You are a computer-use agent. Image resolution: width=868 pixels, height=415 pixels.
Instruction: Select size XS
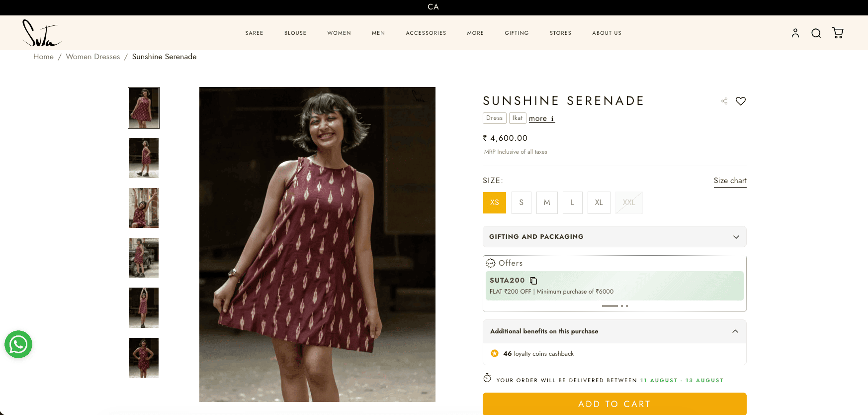[495, 203]
